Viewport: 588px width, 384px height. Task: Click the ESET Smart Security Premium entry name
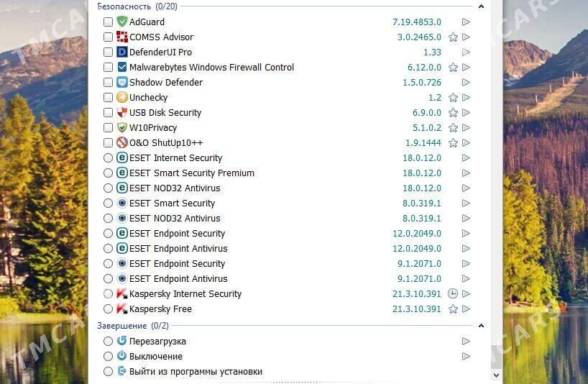point(192,173)
